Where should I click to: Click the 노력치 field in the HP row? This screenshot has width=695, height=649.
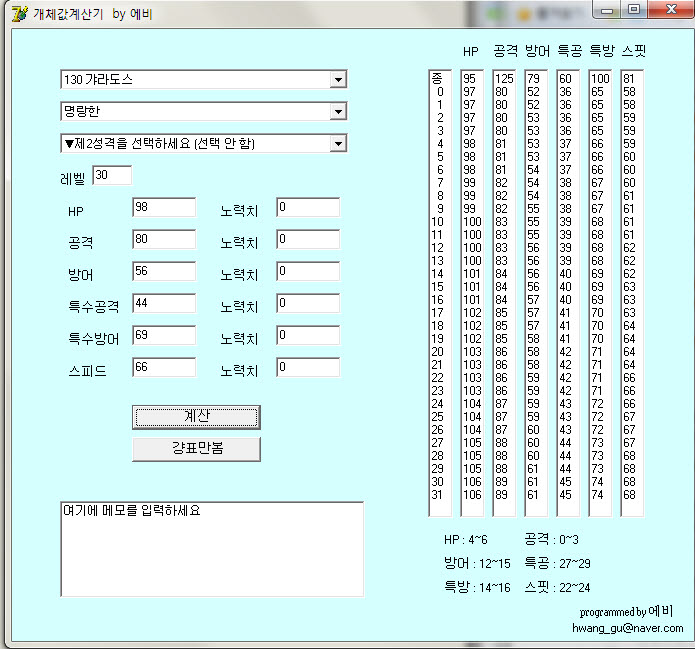(x=308, y=207)
